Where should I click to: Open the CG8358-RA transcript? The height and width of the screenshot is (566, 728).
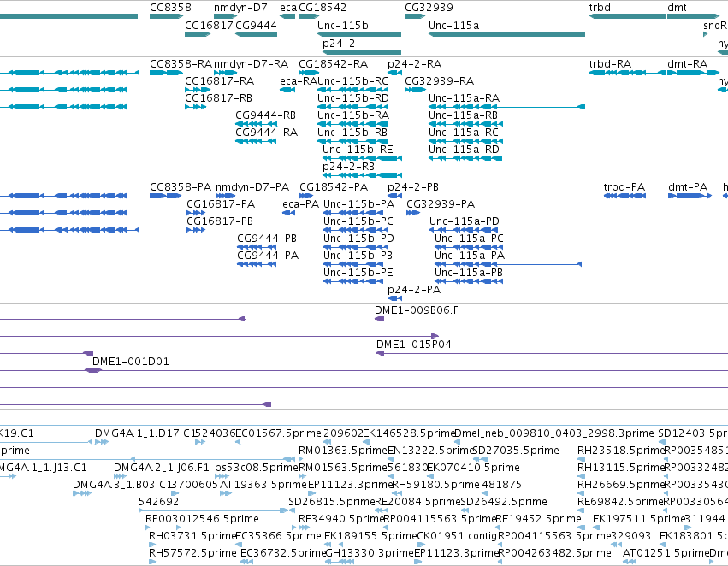pyautogui.click(x=166, y=73)
